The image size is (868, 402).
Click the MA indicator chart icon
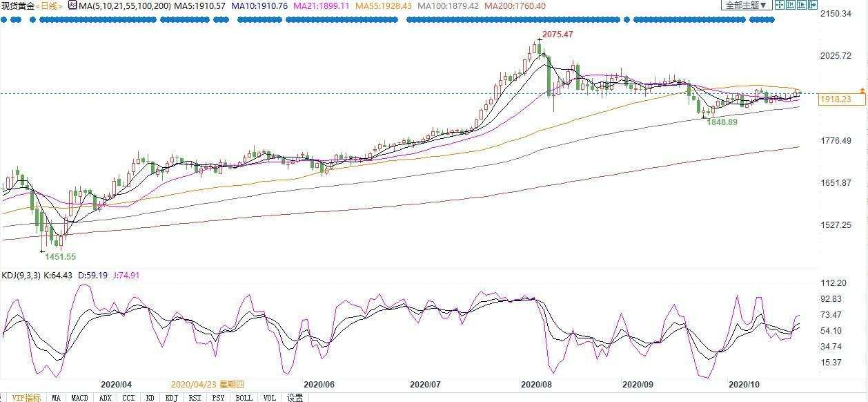click(72, 5)
